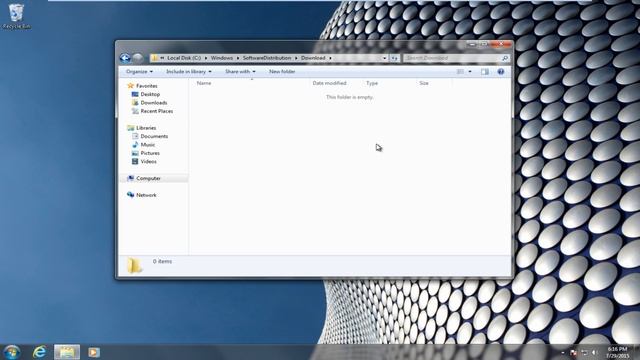The width and height of the screenshot is (640, 360).
Task: Open the Windows Start button
Action: (12, 352)
